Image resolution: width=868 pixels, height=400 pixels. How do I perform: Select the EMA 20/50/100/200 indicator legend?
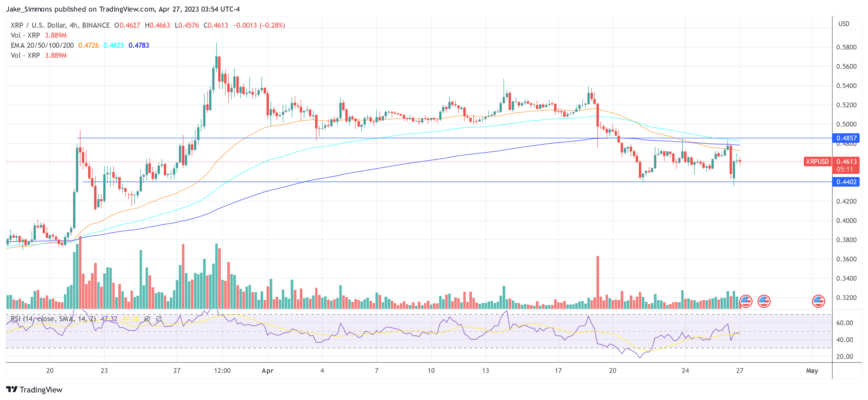(42, 45)
